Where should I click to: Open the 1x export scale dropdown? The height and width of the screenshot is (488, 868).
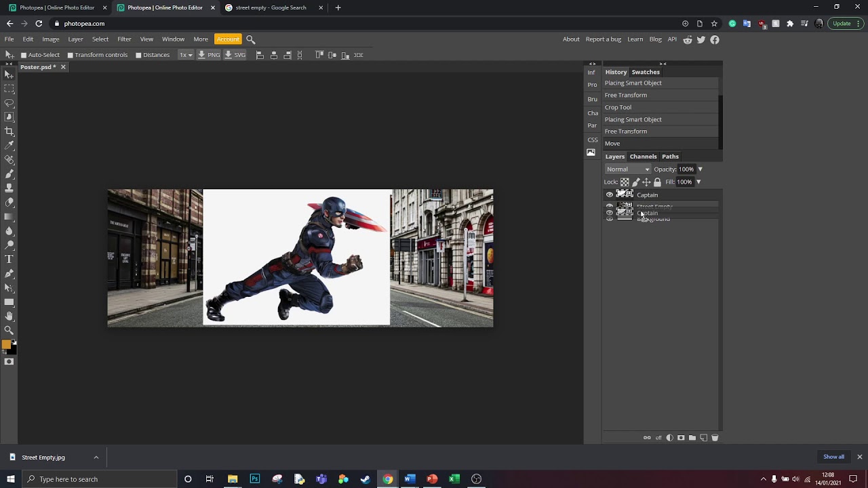click(x=185, y=55)
